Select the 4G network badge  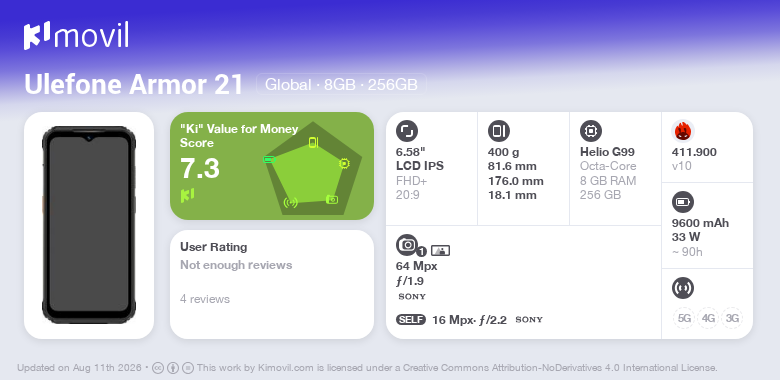point(708,318)
